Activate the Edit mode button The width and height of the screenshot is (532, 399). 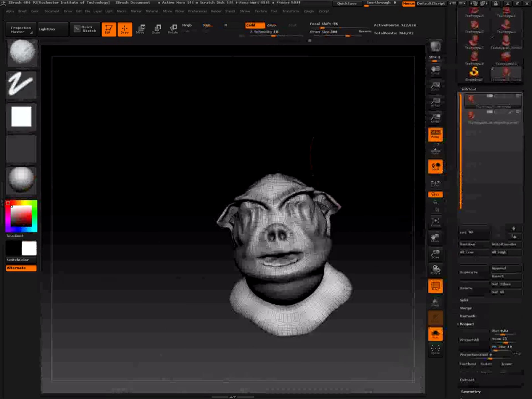(x=109, y=29)
